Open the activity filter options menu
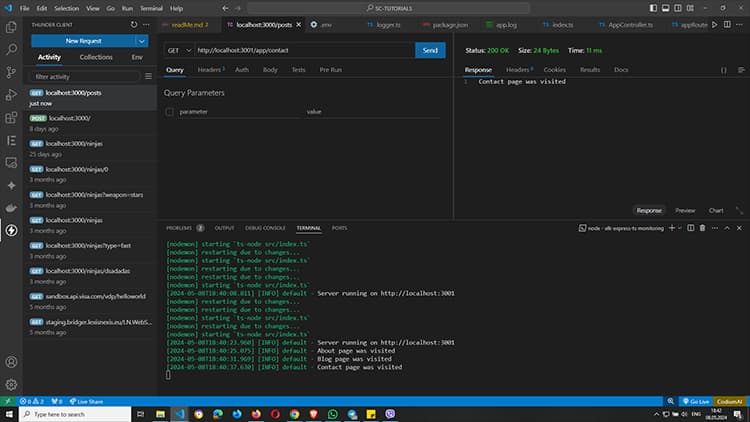Viewport: 750px width, 422px height. (148, 76)
